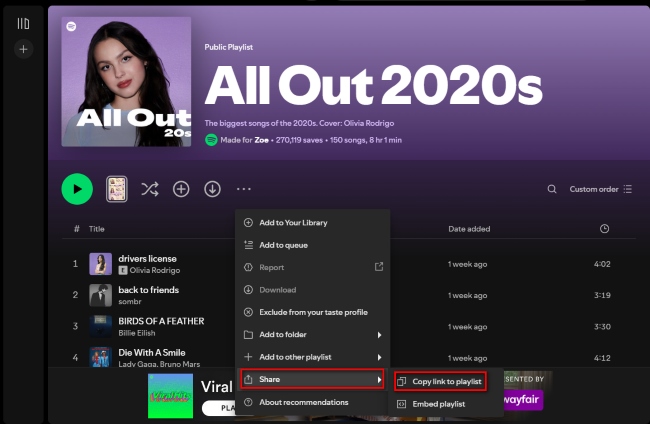
Task: Choose Download in the context menu
Action: (x=313, y=290)
